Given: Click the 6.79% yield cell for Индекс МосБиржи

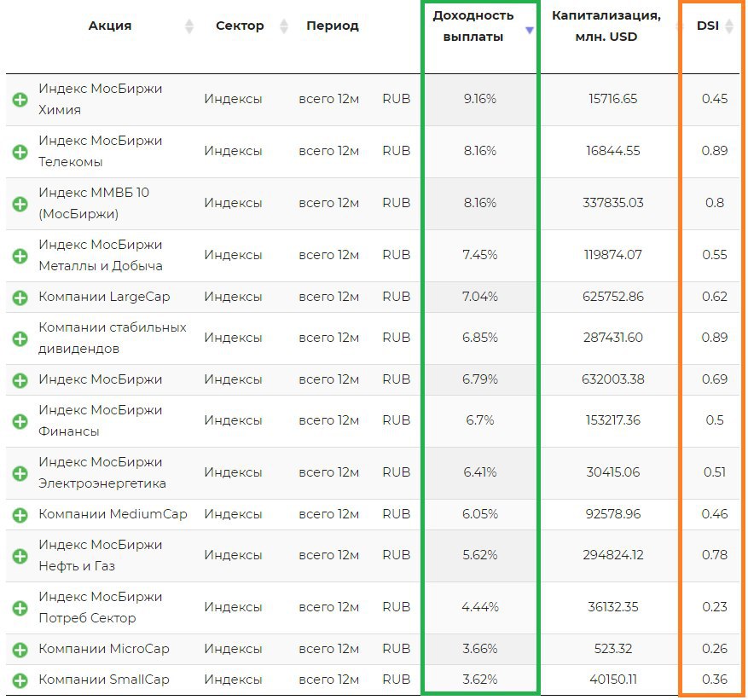Looking at the screenshot, I should click(480, 379).
